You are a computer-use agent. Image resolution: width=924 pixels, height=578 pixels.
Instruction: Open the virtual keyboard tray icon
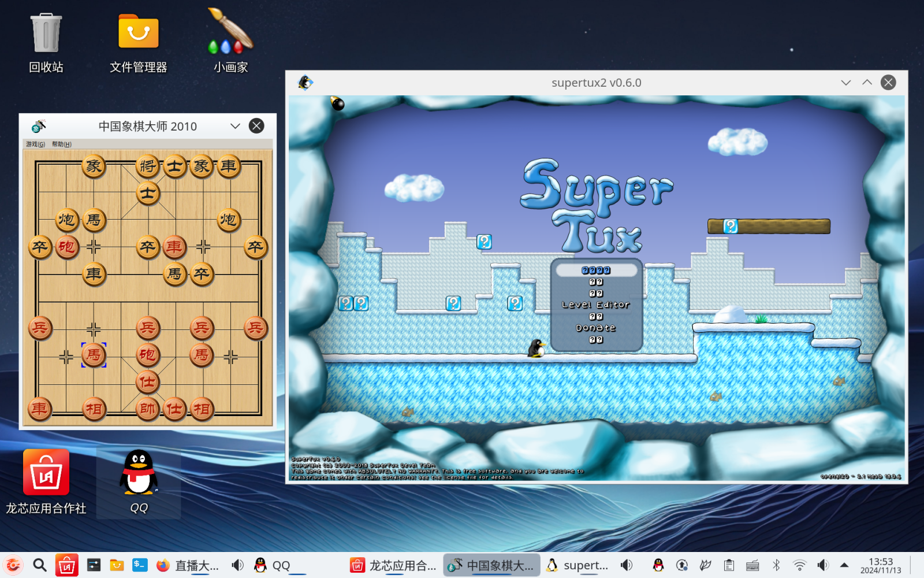[752, 565]
